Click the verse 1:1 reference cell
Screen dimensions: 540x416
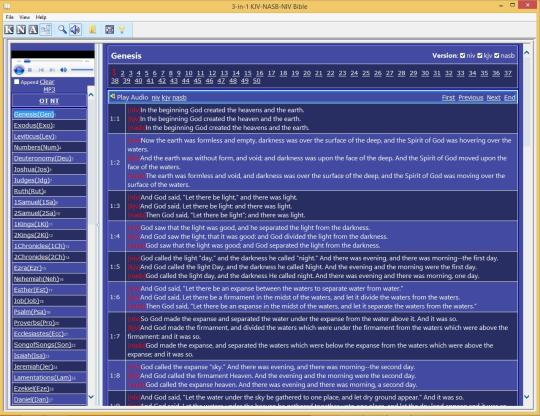click(116, 119)
